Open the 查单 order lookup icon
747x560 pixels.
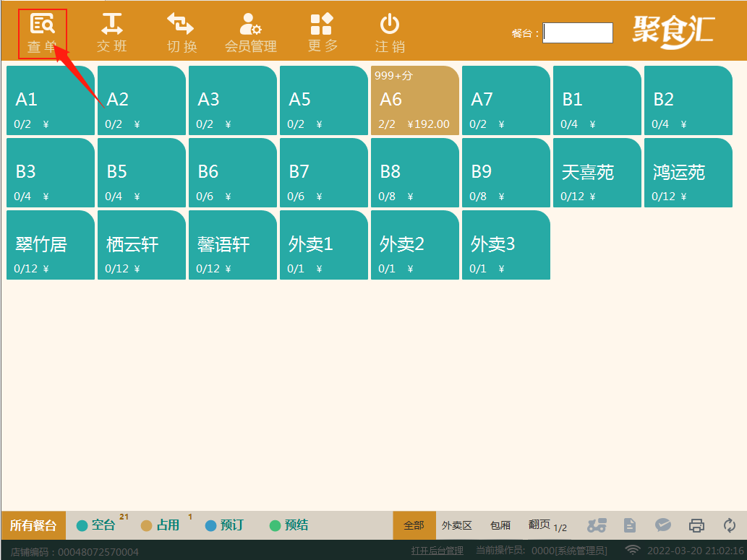coord(43,33)
